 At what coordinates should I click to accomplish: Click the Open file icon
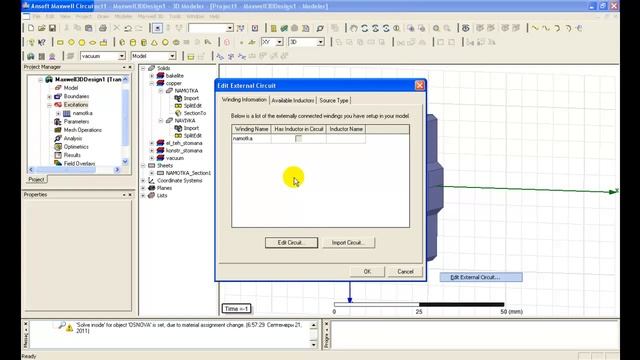(42, 28)
